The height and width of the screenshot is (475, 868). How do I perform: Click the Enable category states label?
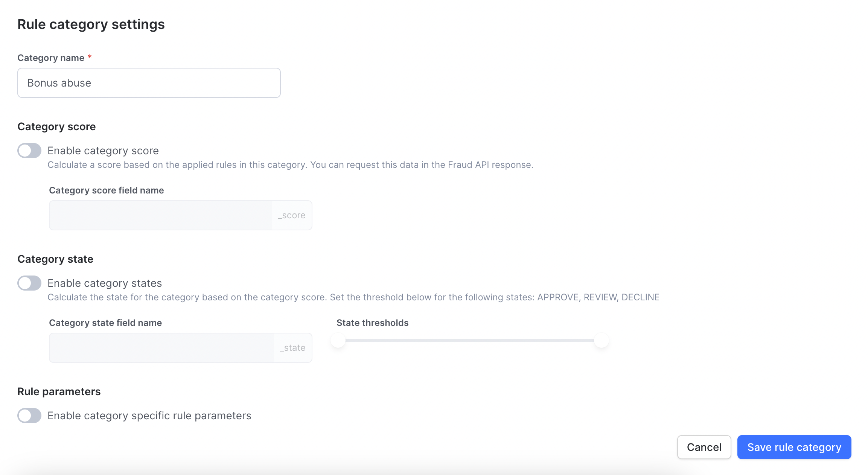pyautogui.click(x=105, y=283)
